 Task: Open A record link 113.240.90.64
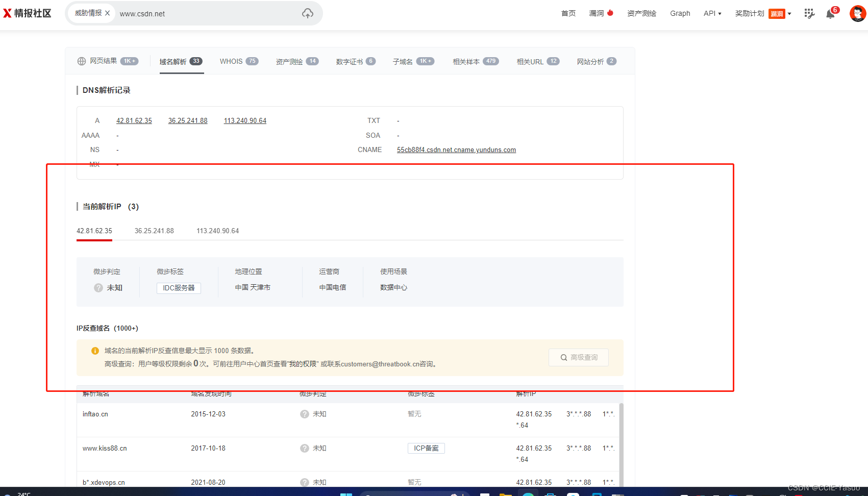[x=245, y=121]
